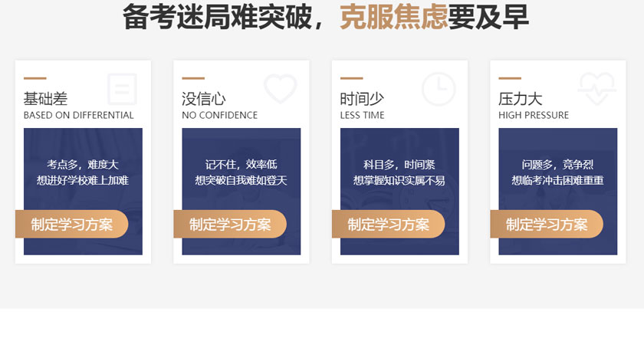Click the heartbeat icon on 压力大 card
This screenshot has height=338, width=644.
(x=596, y=89)
